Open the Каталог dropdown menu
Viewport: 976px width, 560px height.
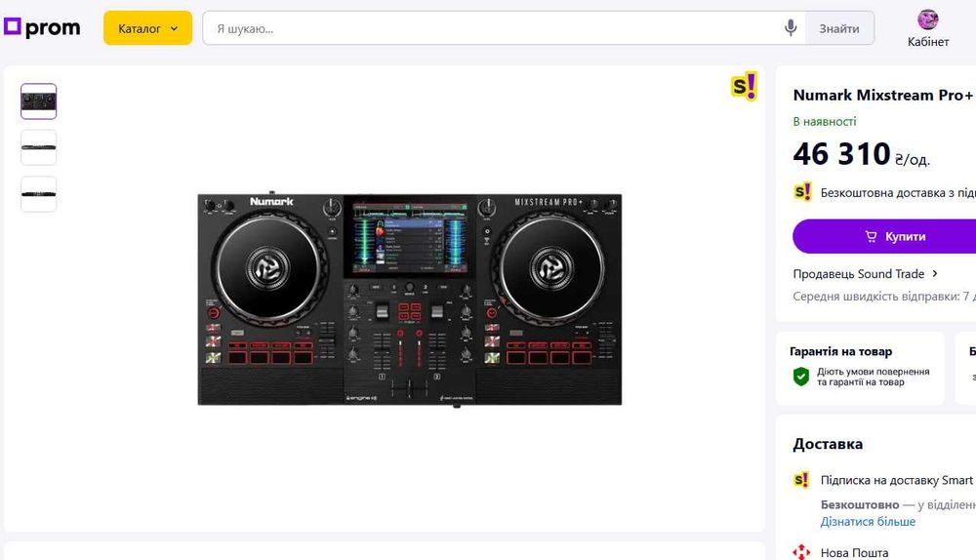coord(147,28)
